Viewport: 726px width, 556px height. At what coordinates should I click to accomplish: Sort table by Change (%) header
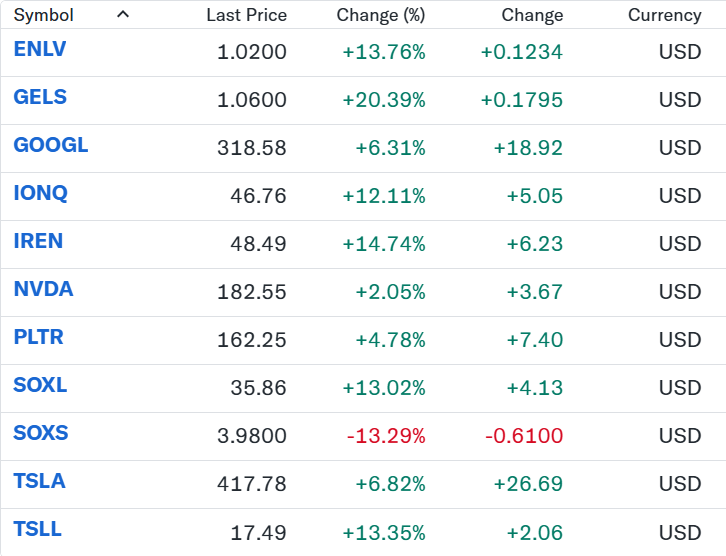381,15
